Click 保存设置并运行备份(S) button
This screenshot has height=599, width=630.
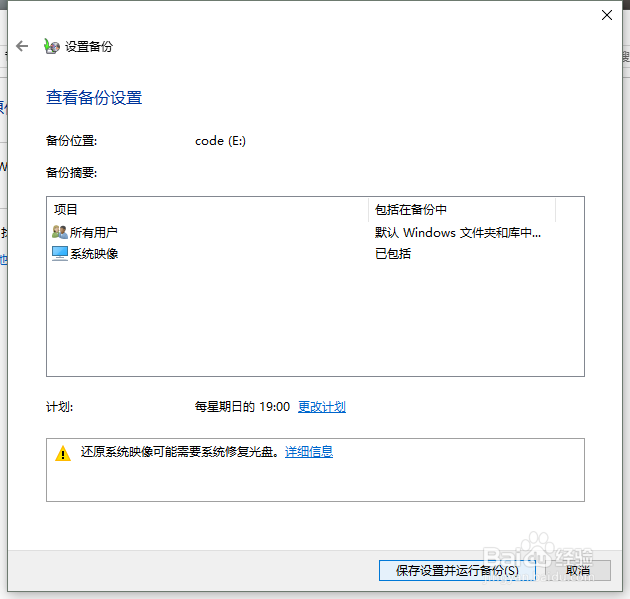pos(457,570)
